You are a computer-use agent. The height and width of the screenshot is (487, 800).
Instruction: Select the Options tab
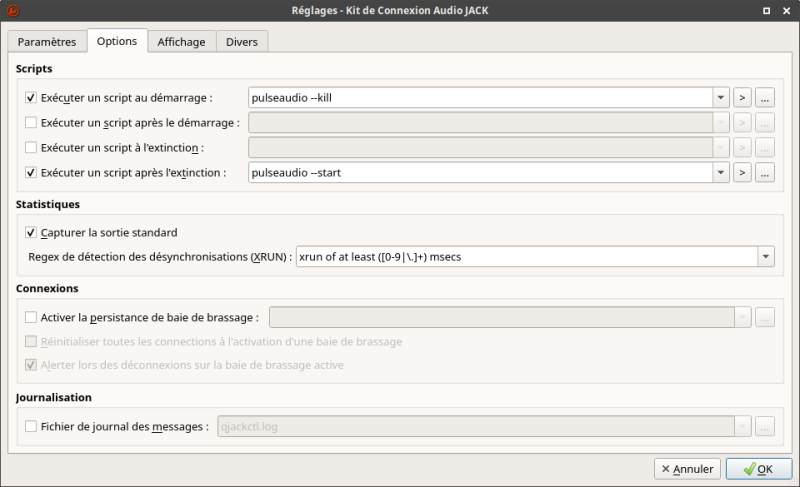[117, 41]
